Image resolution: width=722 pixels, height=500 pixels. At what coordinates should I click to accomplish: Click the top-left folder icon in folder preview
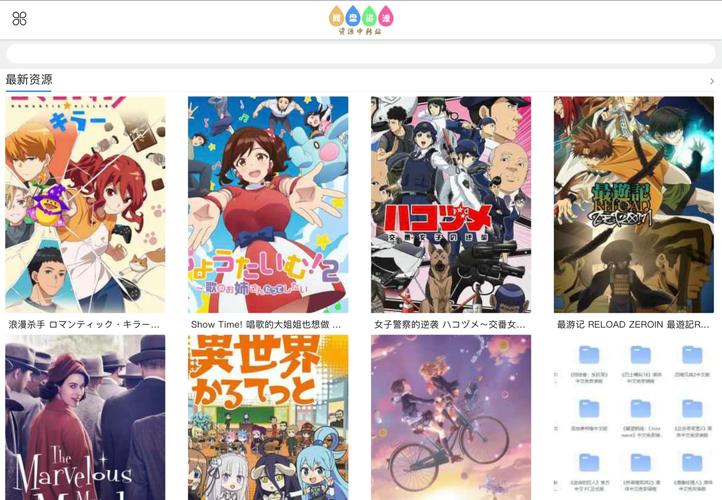[589, 355]
